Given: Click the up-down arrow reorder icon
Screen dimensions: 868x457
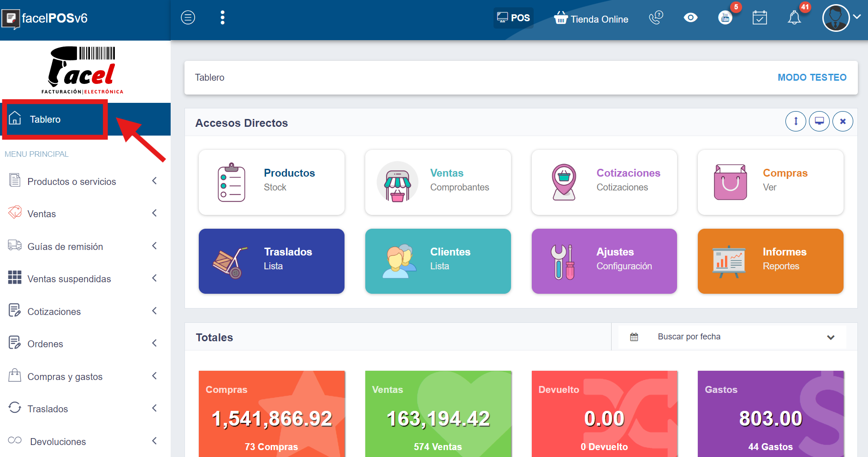Looking at the screenshot, I should coord(796,121).
